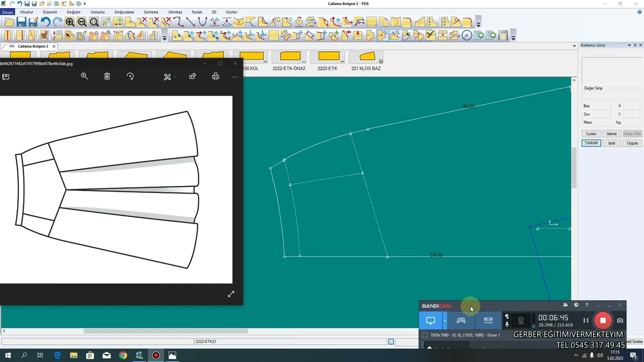This screenshot has width=644, height=362.
Task: Open the Bandicam output folder icon
Action: [566, 305]
